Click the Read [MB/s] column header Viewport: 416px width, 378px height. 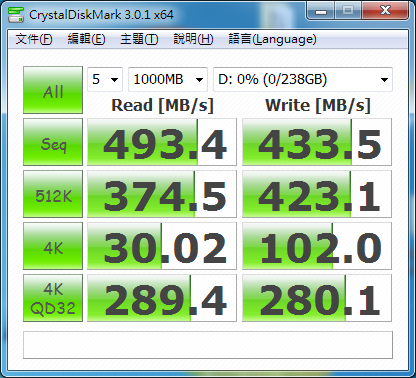pos(162,106)
